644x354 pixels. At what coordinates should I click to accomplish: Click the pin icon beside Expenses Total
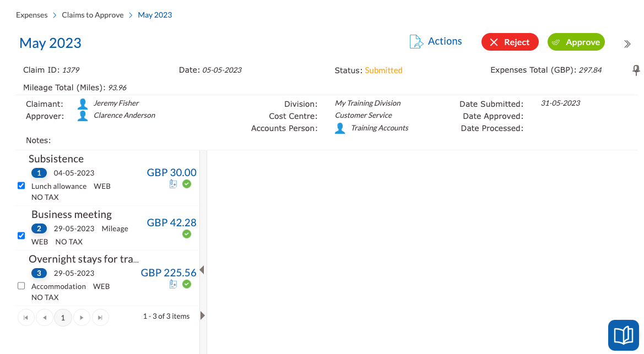pyautogui.click(x=636, y=70)
